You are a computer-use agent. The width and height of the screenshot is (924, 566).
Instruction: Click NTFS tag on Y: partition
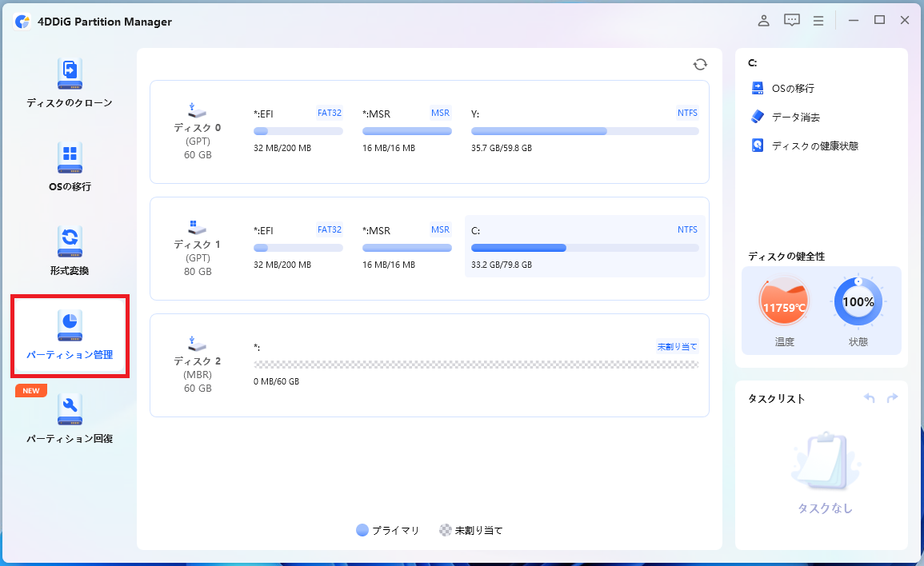tap(687, 113)
